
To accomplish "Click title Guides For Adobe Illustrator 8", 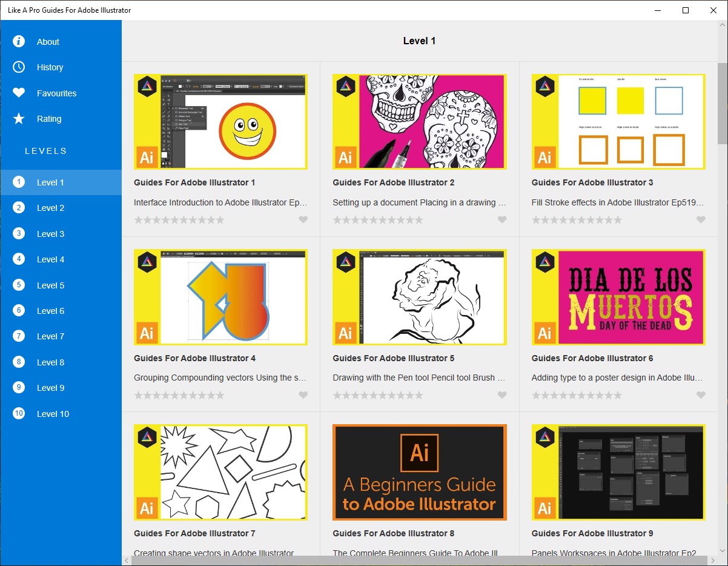I will (x=393, y=533).
